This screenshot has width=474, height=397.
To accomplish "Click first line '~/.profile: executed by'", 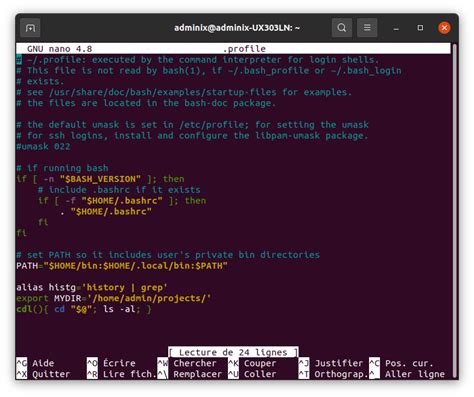I will [x=198, y=60].
